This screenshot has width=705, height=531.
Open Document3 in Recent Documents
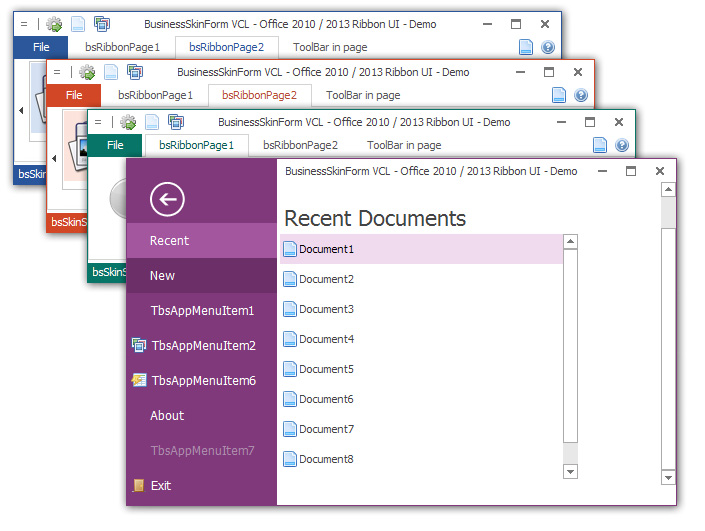click(421, 309)
